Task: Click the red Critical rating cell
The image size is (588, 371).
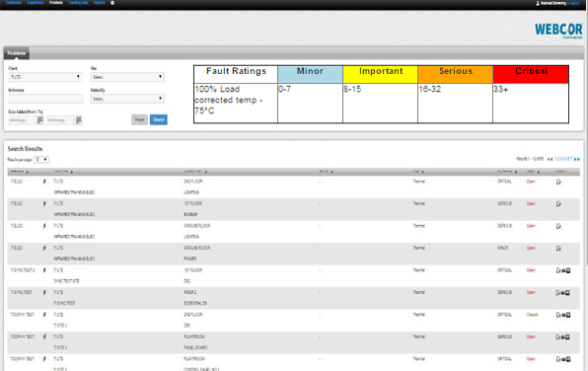Action: pyautogui.click(x=531, y=74)
